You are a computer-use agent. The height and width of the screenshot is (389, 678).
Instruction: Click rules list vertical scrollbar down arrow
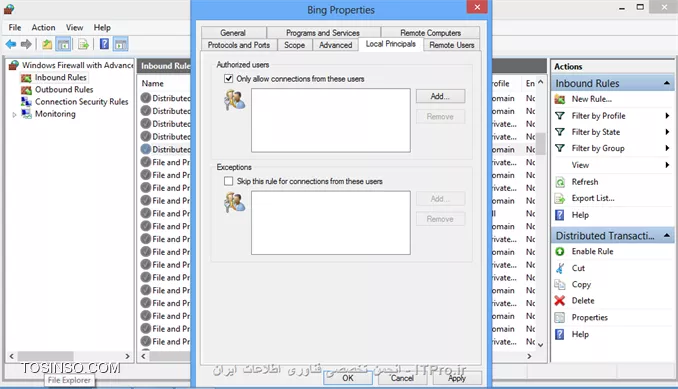coord(540,344)
